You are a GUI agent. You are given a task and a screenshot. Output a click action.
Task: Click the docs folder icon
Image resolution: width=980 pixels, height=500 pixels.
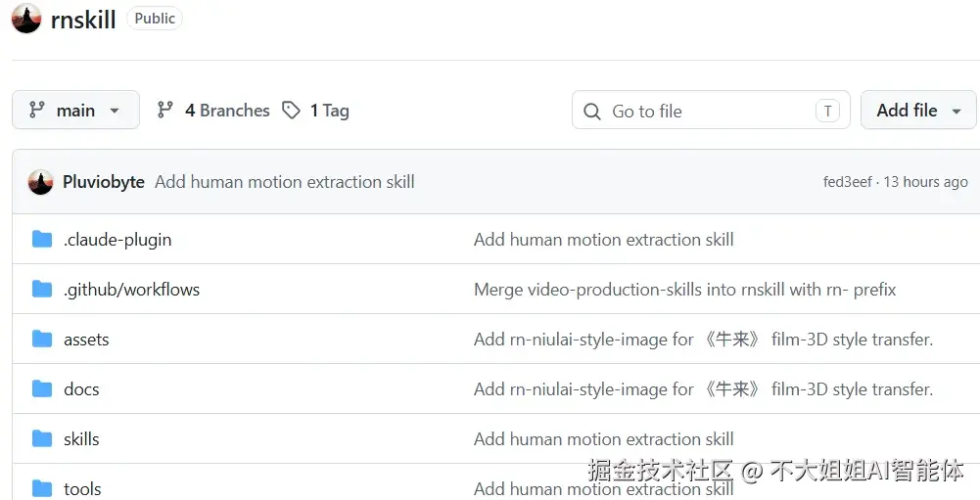point(42,388)
